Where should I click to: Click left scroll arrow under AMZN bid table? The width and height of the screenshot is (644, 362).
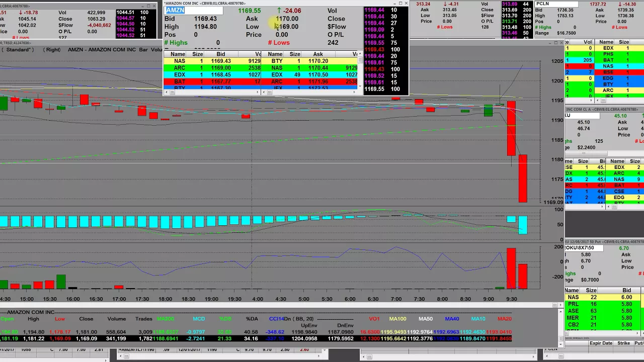[x=166, y=92]
